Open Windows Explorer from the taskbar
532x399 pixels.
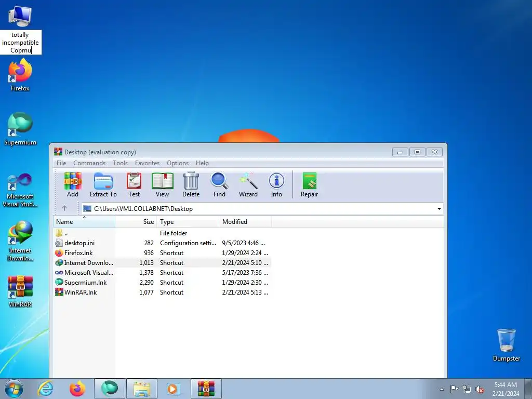coord(142,389)
